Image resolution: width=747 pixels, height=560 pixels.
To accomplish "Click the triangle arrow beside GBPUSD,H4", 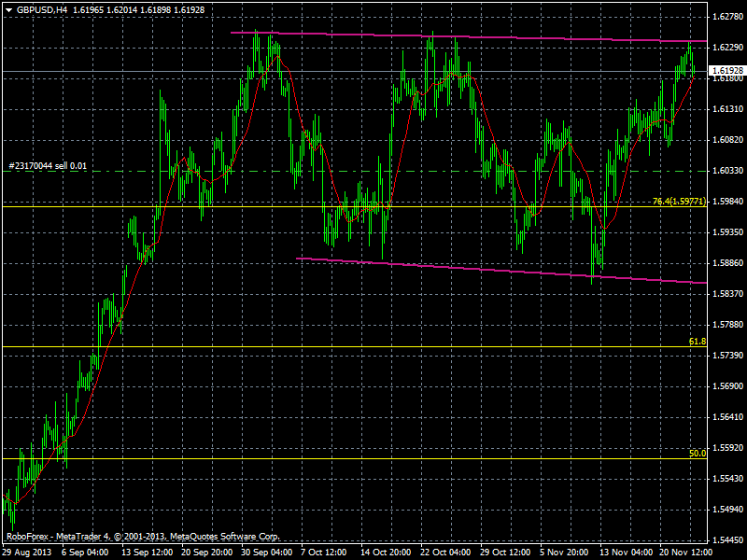I will (8, 9).
